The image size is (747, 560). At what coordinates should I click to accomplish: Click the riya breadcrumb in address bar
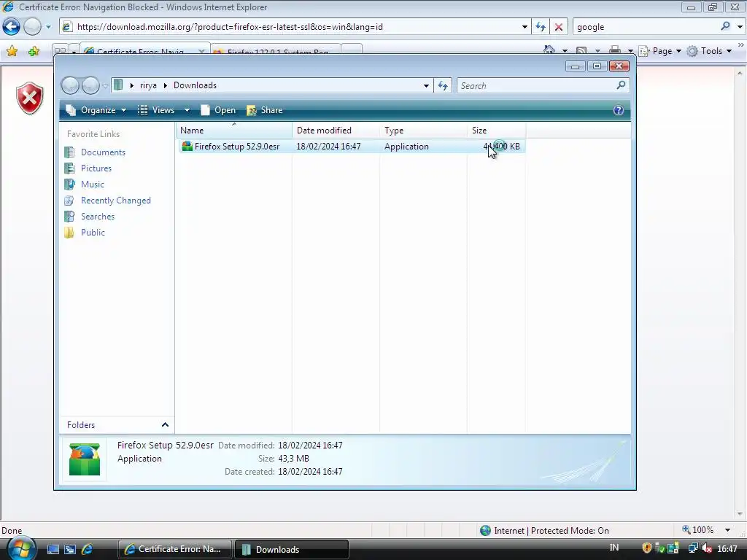pos(148,86)
